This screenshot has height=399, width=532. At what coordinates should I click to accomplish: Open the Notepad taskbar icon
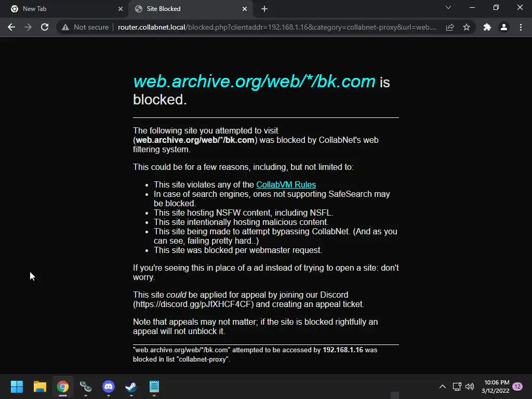tap(154, 387)
